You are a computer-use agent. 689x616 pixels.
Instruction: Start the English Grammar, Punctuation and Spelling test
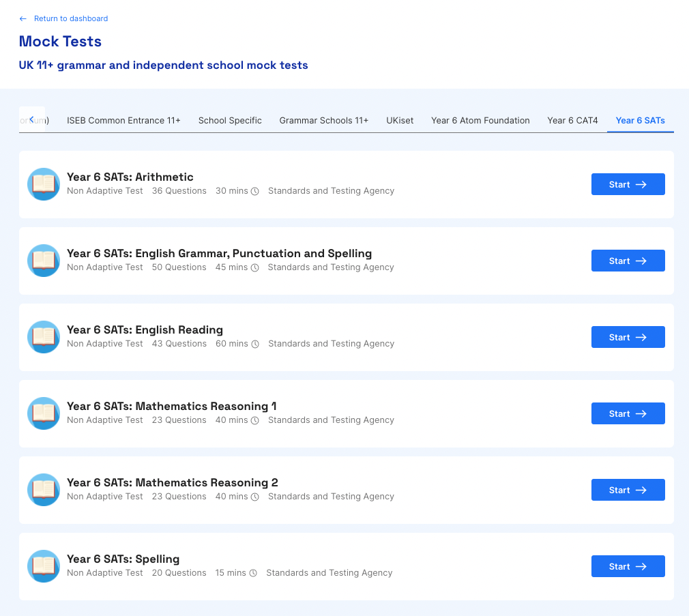pyautogui.click(x=628, y=261)
